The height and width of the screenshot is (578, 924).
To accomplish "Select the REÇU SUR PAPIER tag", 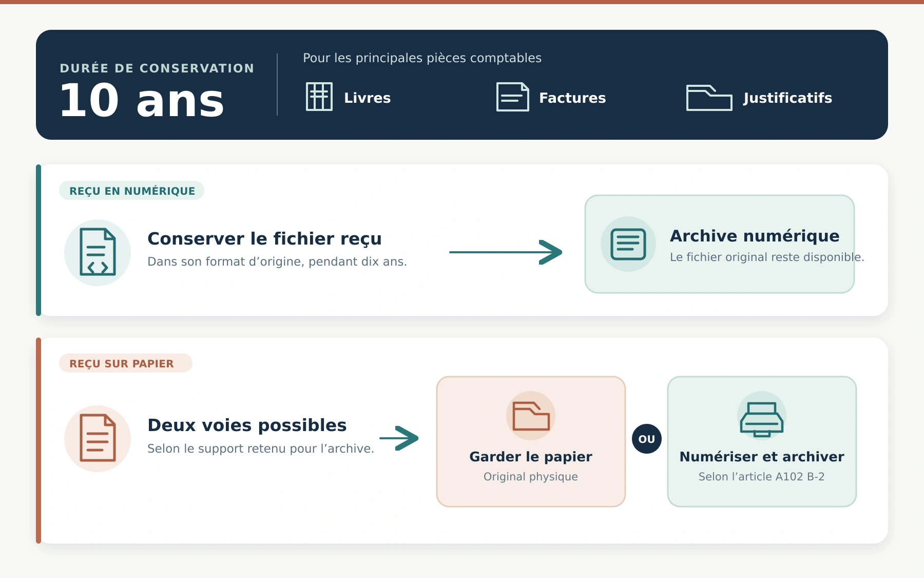I will pos(126,363).
